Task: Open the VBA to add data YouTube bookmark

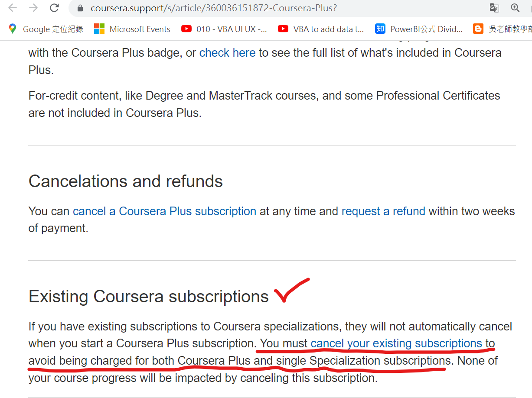Action: [321, 29]
